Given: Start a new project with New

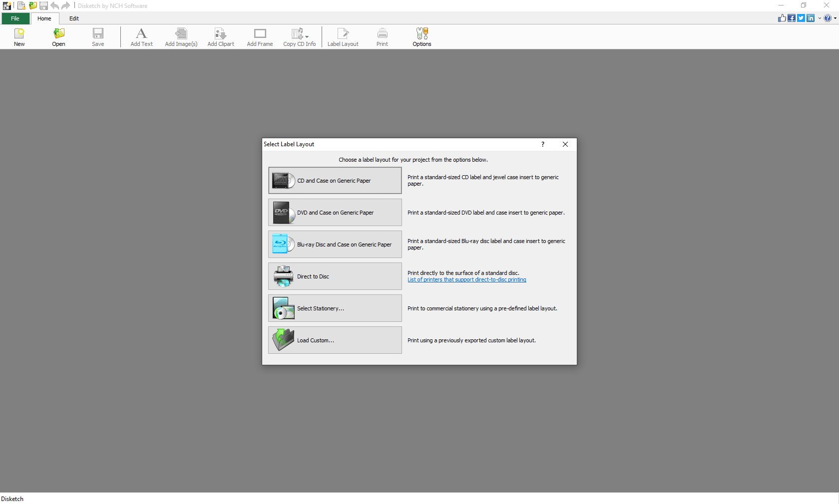Looking at the screenshot, I should tap(19, 36).
